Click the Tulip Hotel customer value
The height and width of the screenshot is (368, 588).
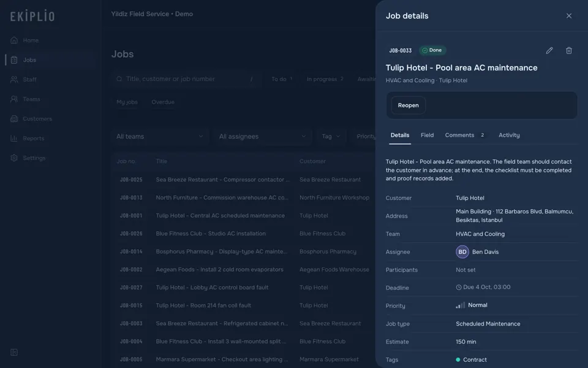(x=470, y=198)
